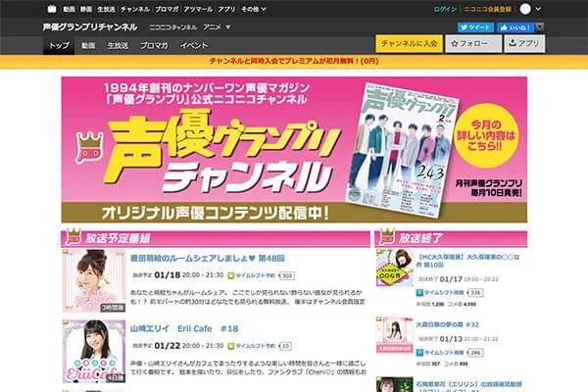Click the premium free first month banner
Screen dimensions: 588x392
[x=294, y=61]
